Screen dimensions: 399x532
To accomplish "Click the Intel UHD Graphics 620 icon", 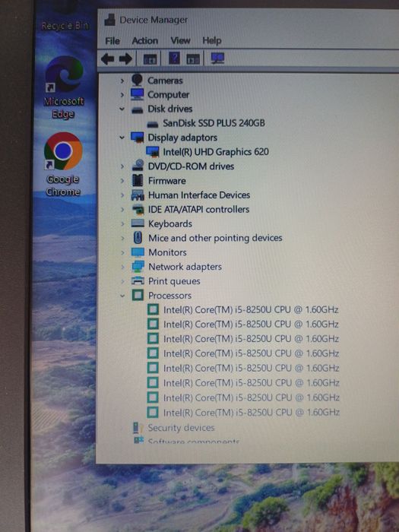I will pyautogui.click(x=153, y=152).
